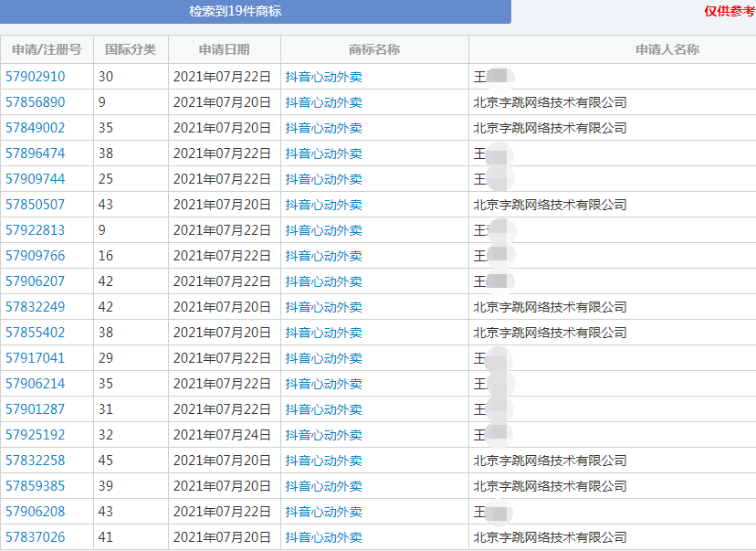Click 抖音心动外卖 in row 57859385
The image size is (756, 551).
[x=323, y=486]
